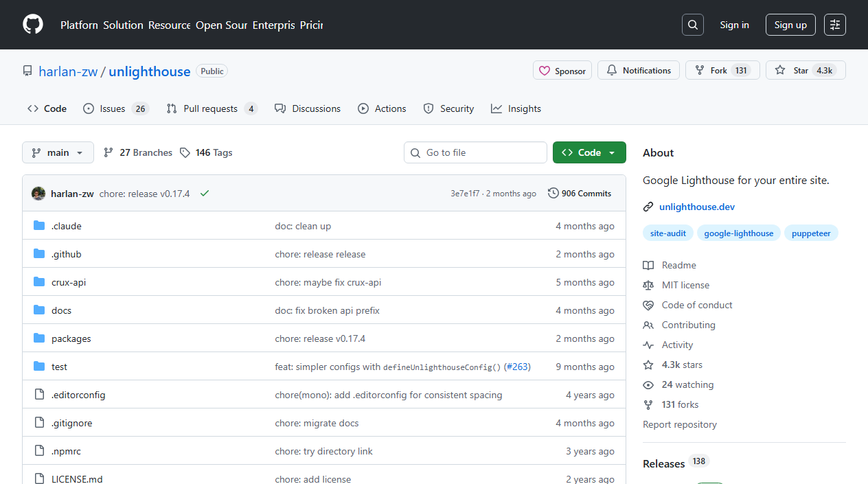This screenshot has width=868, height=484.
Task: Switch to the Discussions tab
Action: (x=308, y=108)
